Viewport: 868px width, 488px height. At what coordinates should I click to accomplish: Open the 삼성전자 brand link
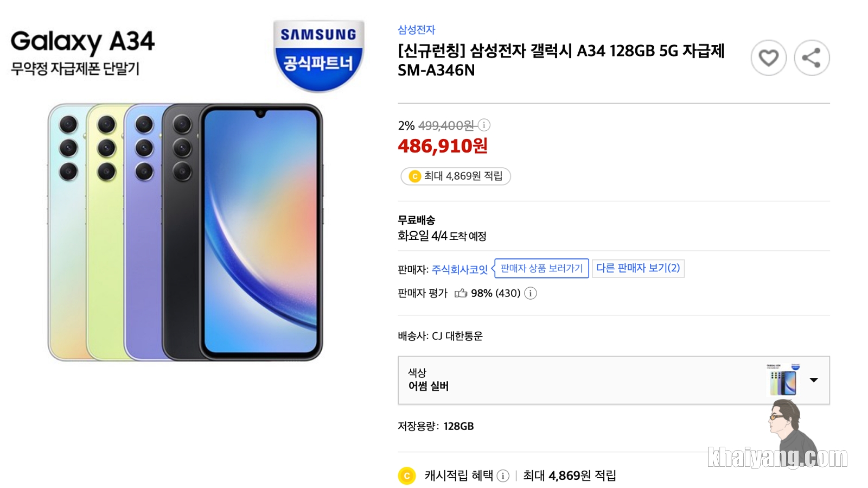click(x=416, y=30)
